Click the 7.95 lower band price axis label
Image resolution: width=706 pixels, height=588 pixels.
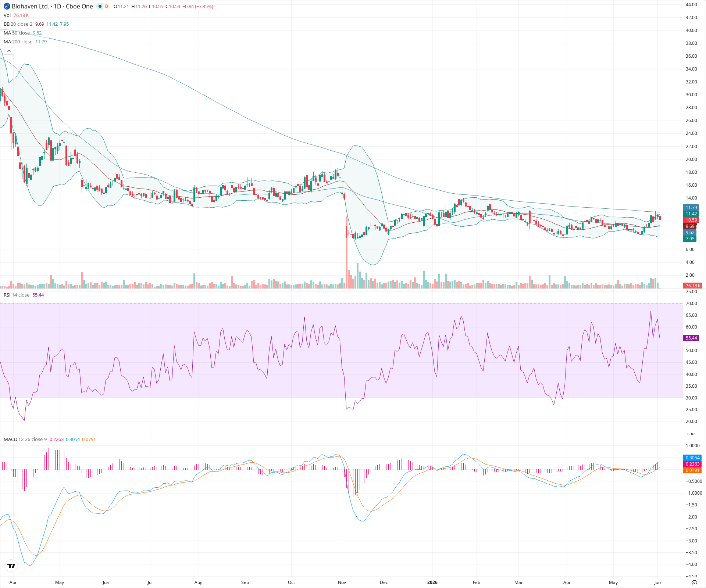click(x=690, y=239)
